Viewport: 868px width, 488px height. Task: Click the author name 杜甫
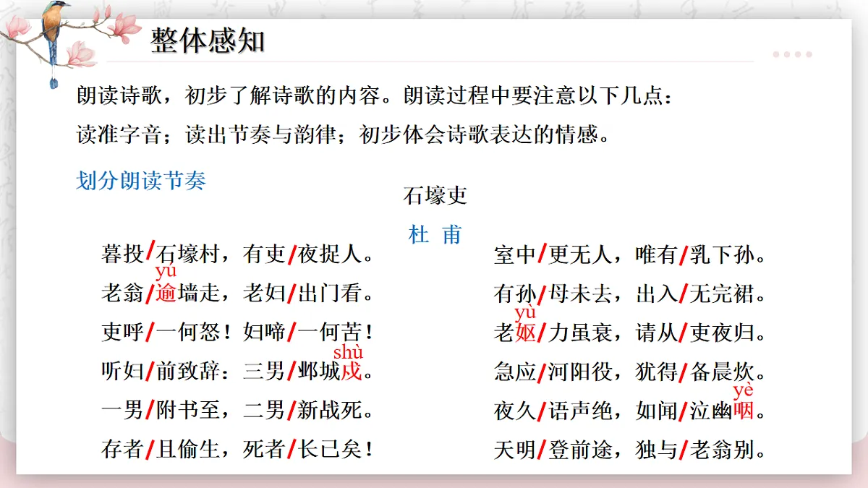click(x=435, y=235)
